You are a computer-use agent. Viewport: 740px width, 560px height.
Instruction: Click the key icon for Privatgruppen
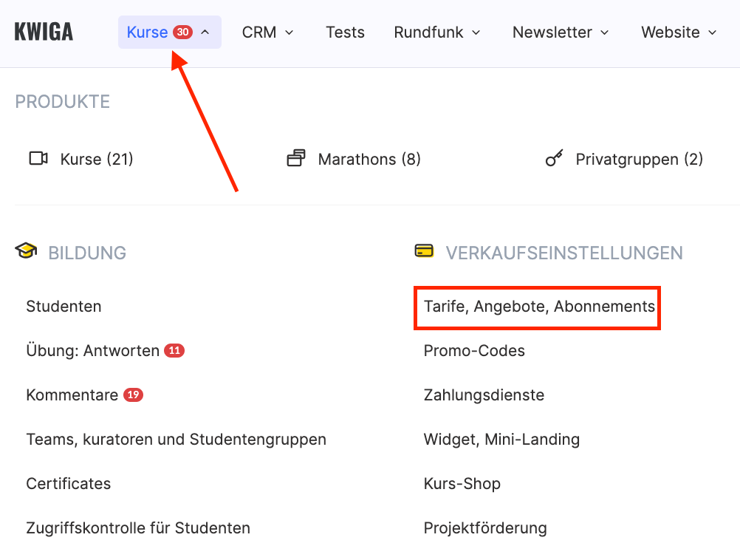[554, 159]
